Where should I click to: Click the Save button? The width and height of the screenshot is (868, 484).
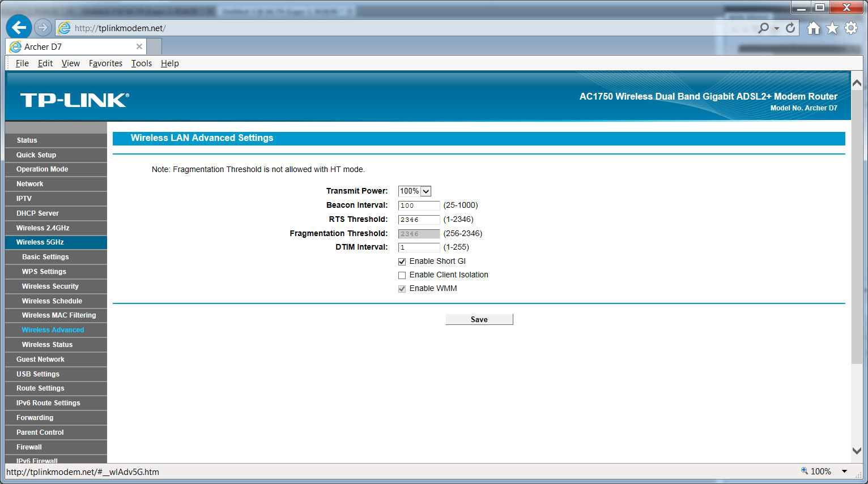click(479, 319)
